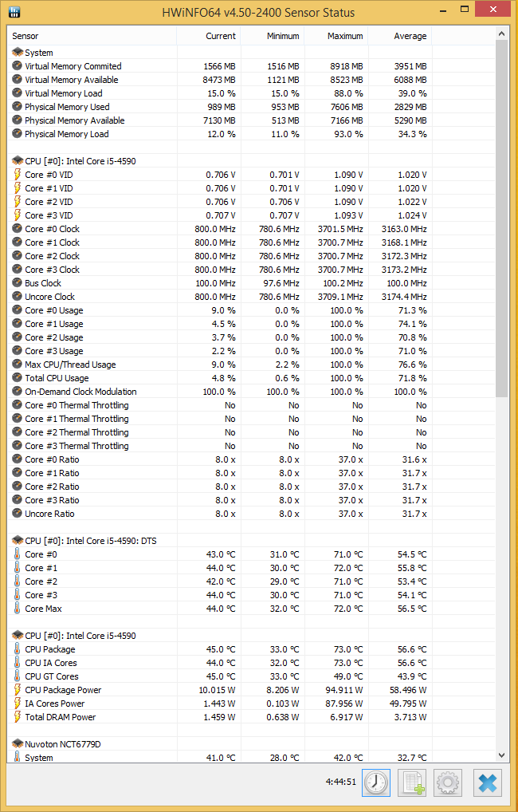Select the Core #0 Thermal Throttling row
Viewport: 518px width, 812px height.
click(x=251, y=405)
